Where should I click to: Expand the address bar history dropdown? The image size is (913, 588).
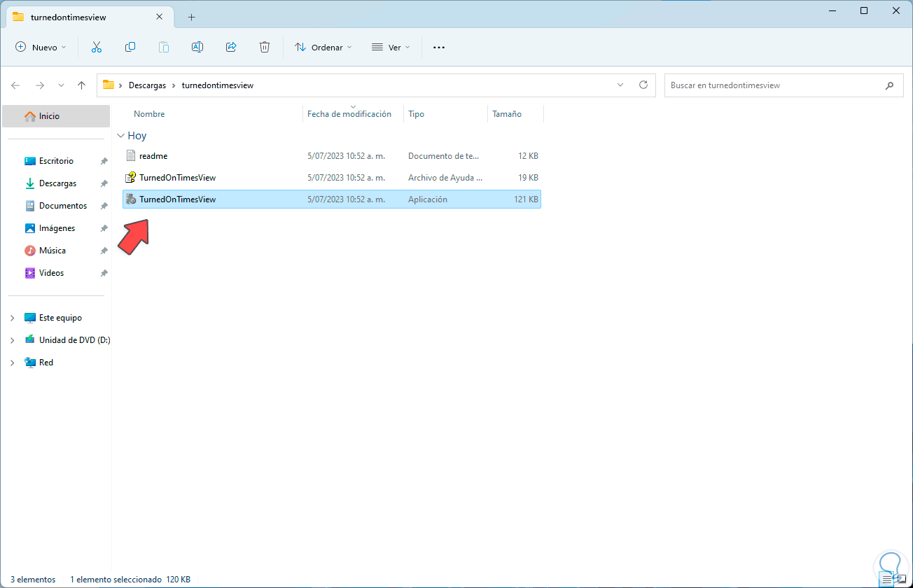[x=620, y=85]
